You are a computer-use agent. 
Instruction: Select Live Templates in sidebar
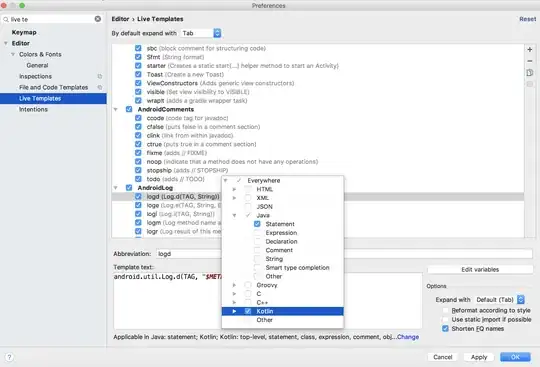point(53,98)
